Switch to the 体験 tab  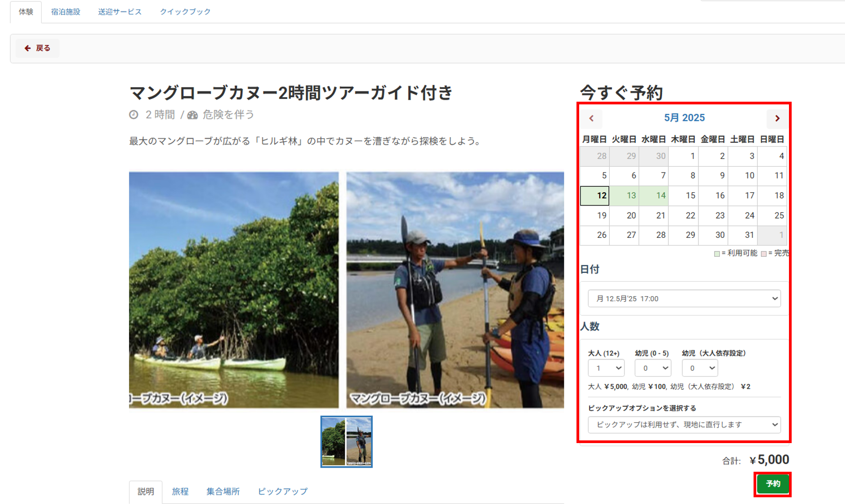click(26, 12)
